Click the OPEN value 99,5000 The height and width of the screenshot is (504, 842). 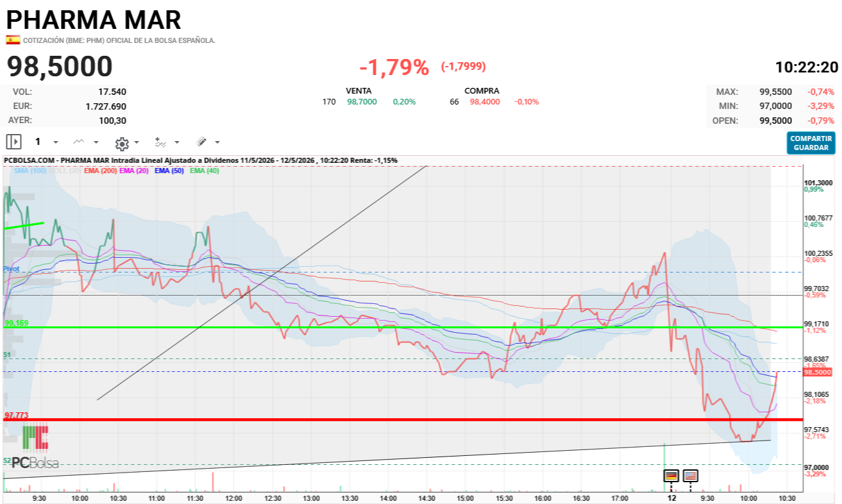coord(776,120)
